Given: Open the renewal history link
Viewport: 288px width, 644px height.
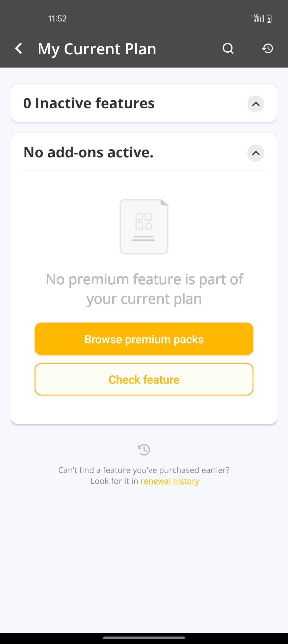Looking at the screenshot, I should click(x=170, y=481).
